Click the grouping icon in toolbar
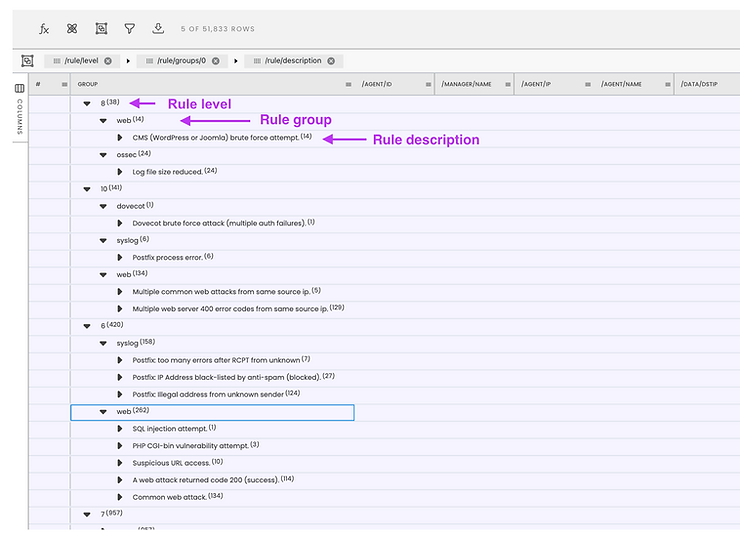Screen dimensions: 740x533 pos(101,29)
